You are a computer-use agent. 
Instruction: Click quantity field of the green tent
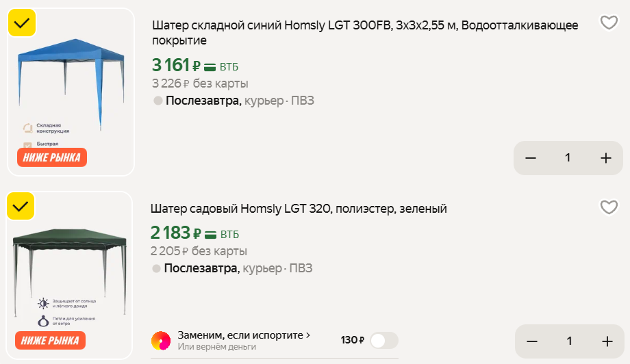click(568, 341)
